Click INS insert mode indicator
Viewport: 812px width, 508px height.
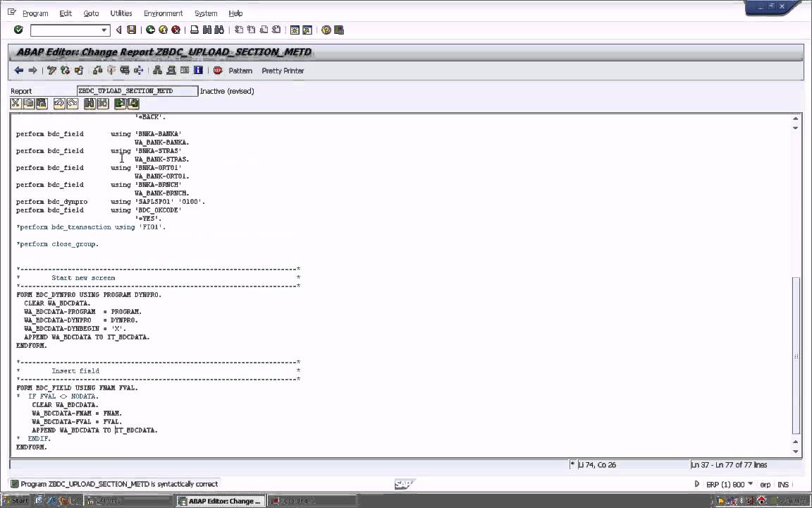783,484
